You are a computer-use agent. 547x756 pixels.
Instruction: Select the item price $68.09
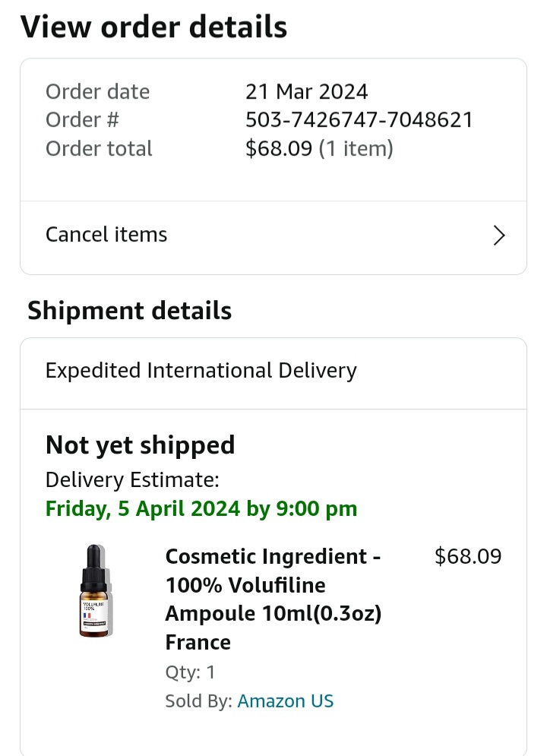click(468, 556)
